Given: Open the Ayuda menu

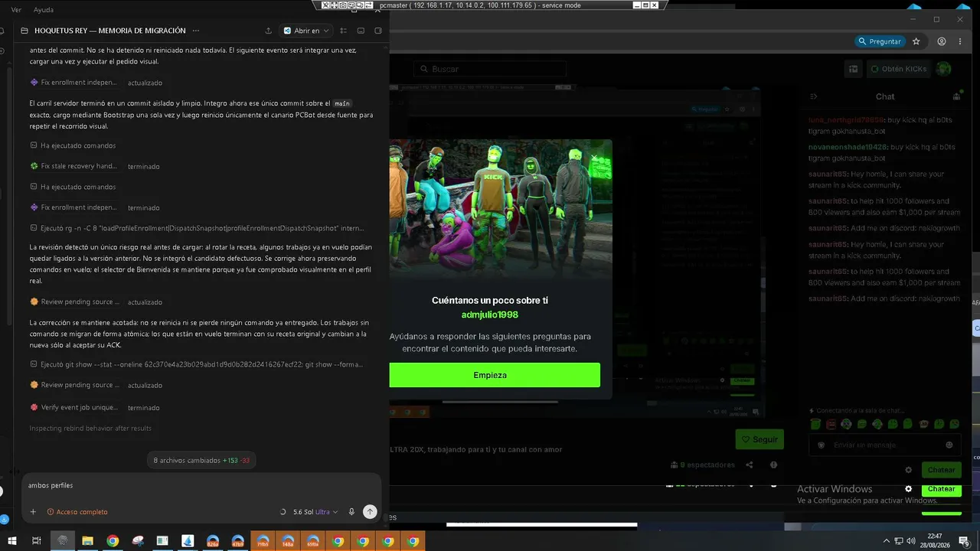Looking at the screenshot, I should (x=44, y=10).
